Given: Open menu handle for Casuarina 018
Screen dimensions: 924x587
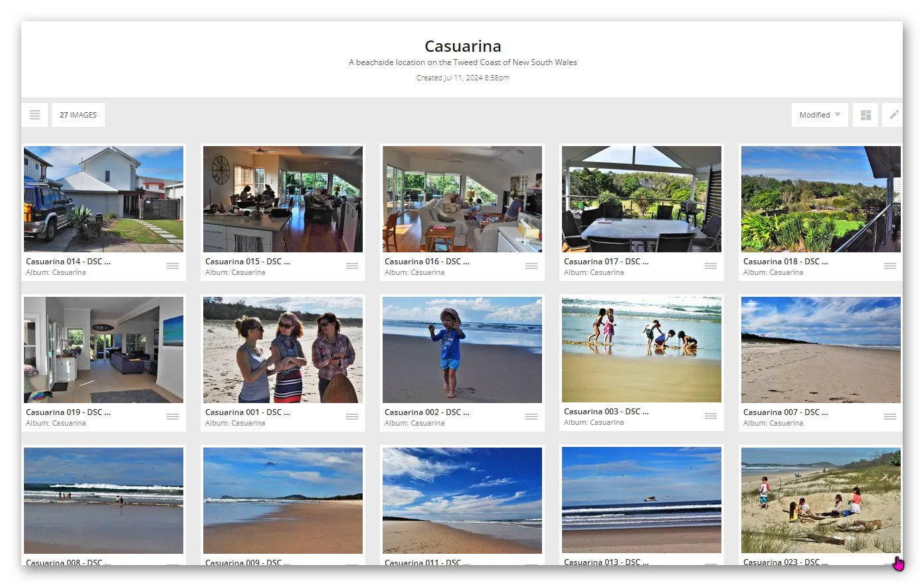Looking at the screenshot, I should [890, 266].
